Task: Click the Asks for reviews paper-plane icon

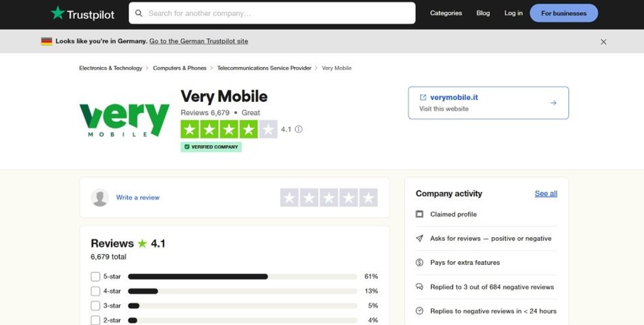Action: 419,239
